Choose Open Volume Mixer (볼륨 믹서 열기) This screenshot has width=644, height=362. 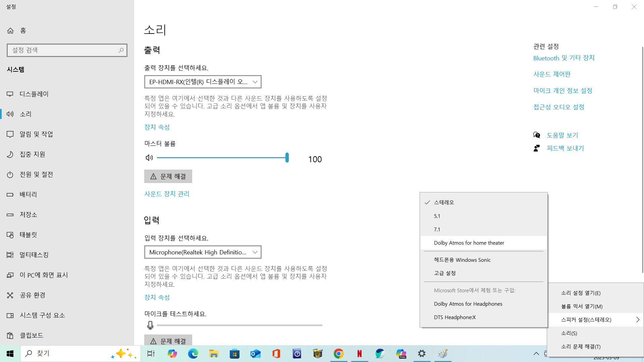click(582, 306)
